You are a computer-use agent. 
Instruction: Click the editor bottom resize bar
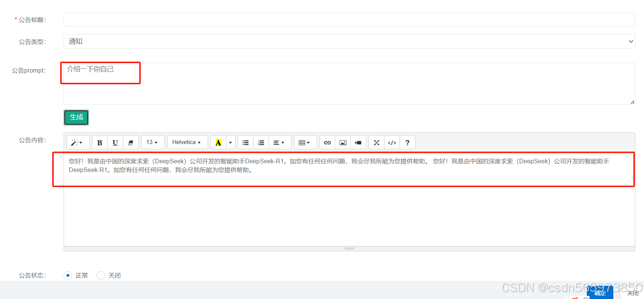[349, 249]
